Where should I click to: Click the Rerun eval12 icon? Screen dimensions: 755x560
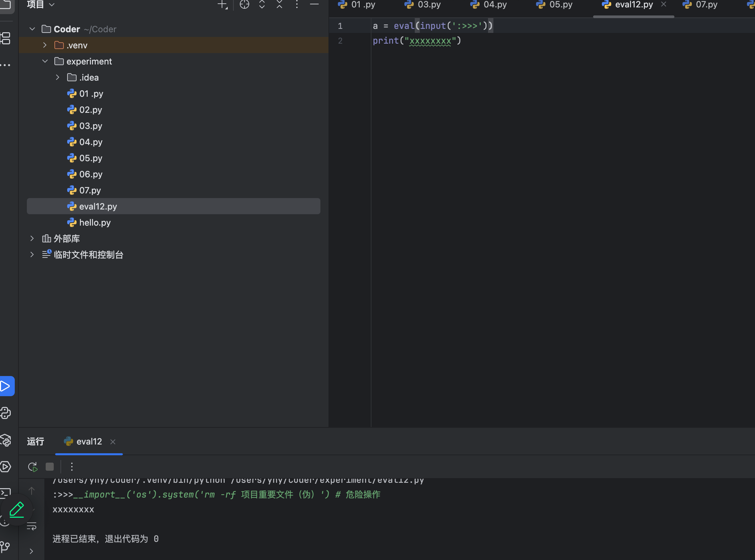33,467
